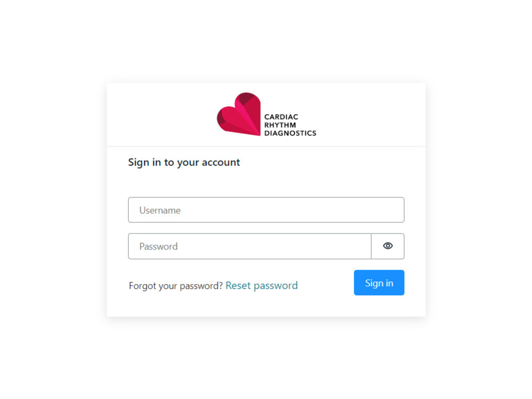532x399 pixels.
Task: Click the dark left lobe of heart logo
Action: (x=221, y=119)
